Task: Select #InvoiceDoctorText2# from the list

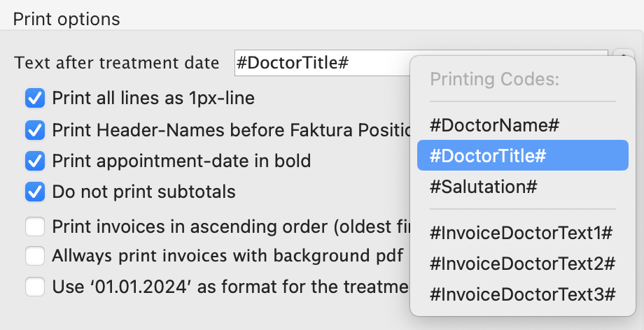Action: click(x=522, y=264)
